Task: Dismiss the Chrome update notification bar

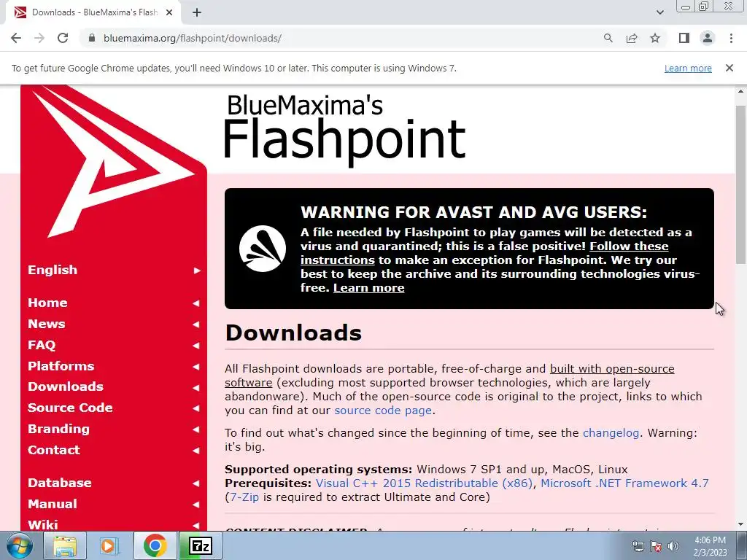Action: (729, 68)
